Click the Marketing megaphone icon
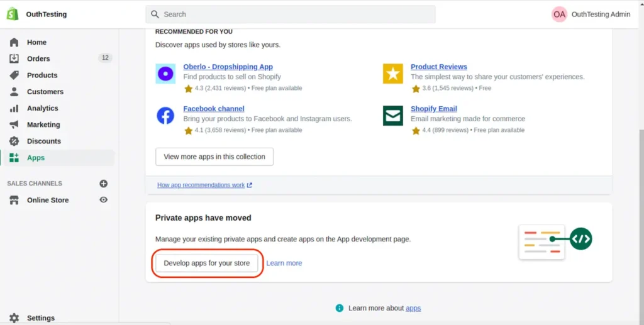Viewport: 644px width, 325px height. click(14, 124)
